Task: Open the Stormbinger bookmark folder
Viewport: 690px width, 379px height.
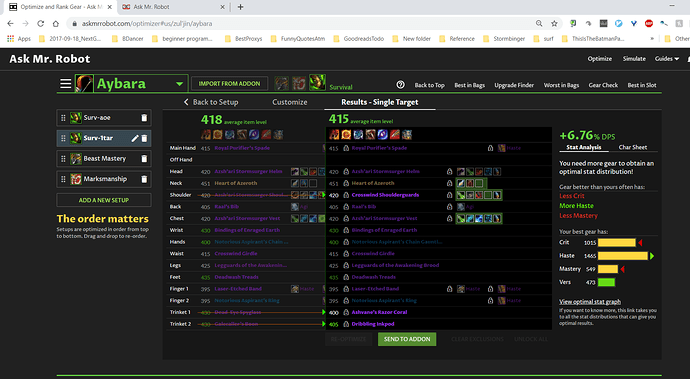Action: click(x=504, y=39)
